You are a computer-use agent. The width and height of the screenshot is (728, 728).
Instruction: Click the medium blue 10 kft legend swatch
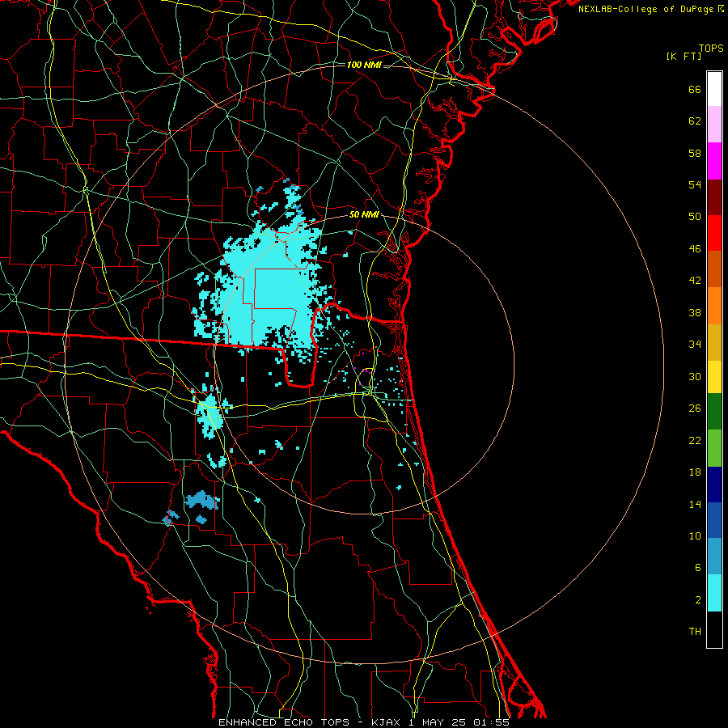pos(714,520)
